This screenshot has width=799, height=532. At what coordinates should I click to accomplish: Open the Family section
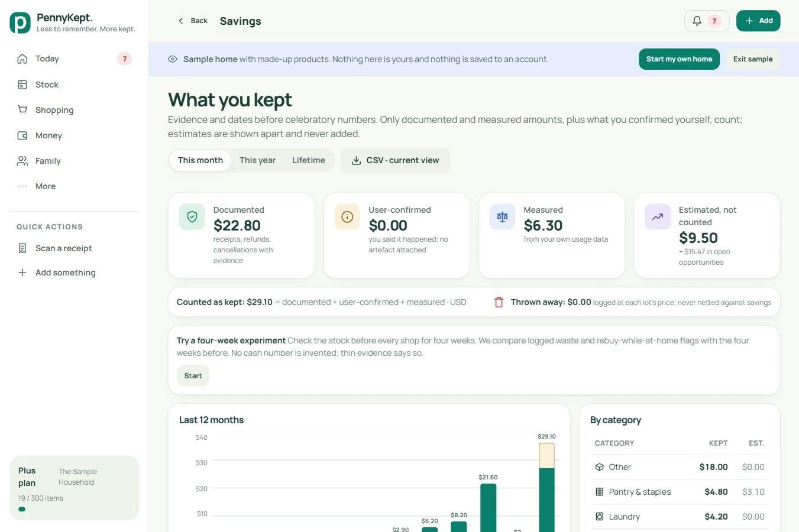pyautogui.click(x=74, y=161)
